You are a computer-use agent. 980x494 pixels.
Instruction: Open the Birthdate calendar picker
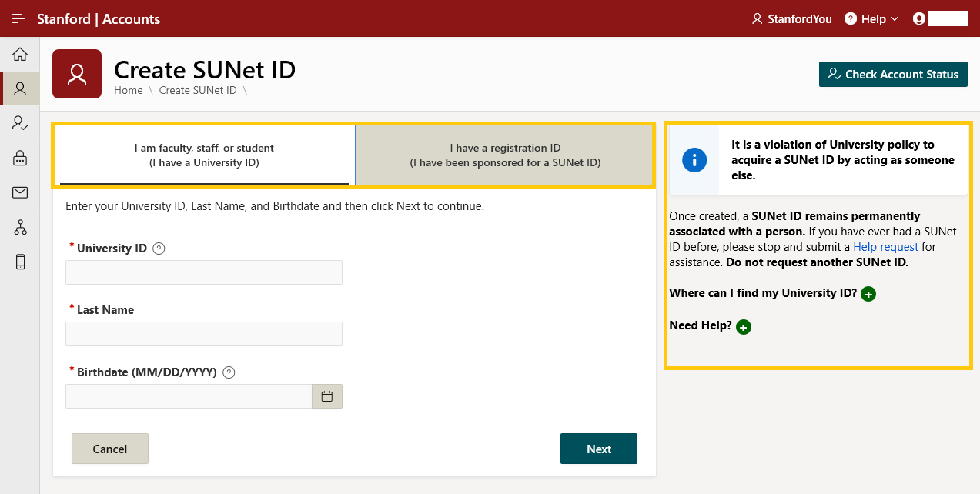tap(327, 396)
